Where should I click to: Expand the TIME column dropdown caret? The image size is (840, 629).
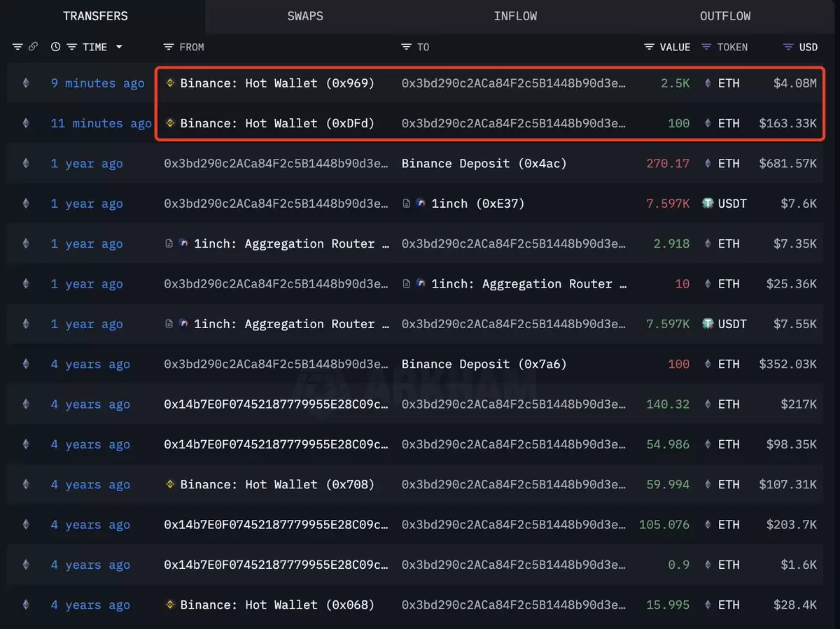119,47
